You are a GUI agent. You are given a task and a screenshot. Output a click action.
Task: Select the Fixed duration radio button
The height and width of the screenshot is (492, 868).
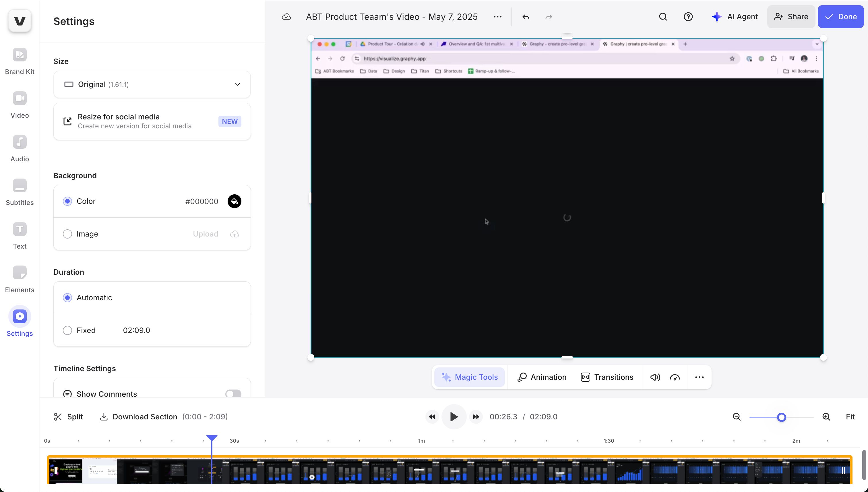pos(67,330)
